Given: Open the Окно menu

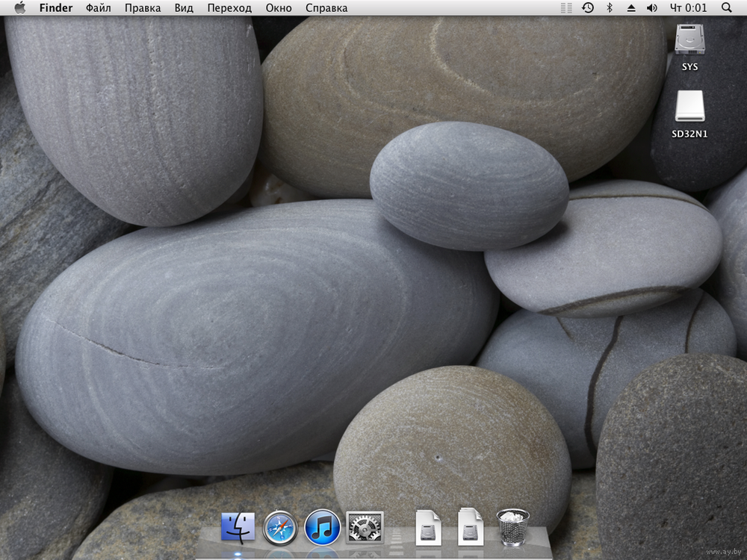Looking at the screenshot, I should click(279, 7).
